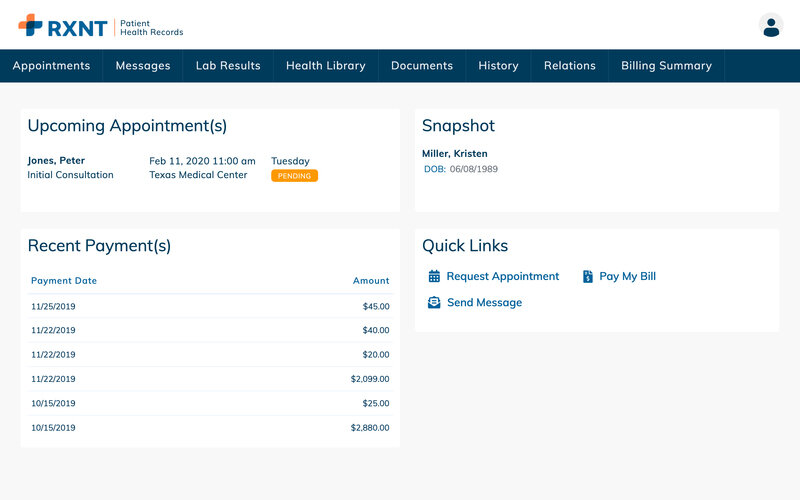Go to the Billing Summary tab

pyautogui.click(x=666, y=66)
